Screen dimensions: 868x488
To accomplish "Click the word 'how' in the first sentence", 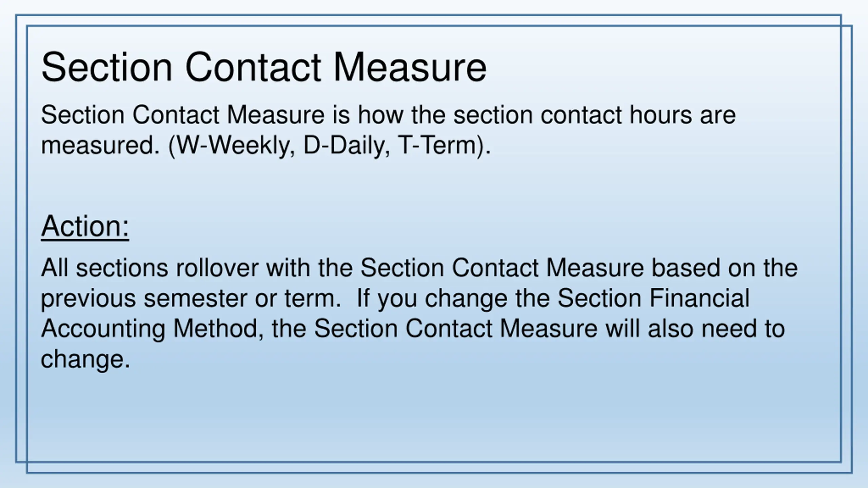I will tap(381, 115).
